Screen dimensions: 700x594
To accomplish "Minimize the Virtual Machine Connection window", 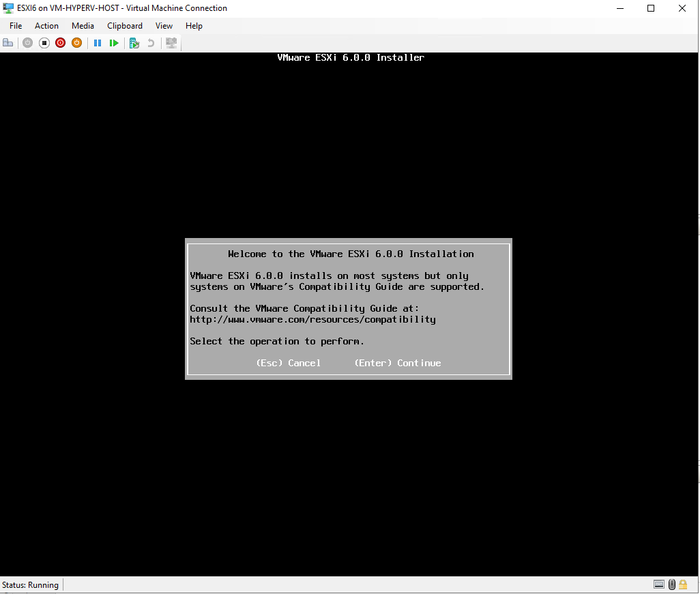I will pyautogui.click(x=620, y=8).
